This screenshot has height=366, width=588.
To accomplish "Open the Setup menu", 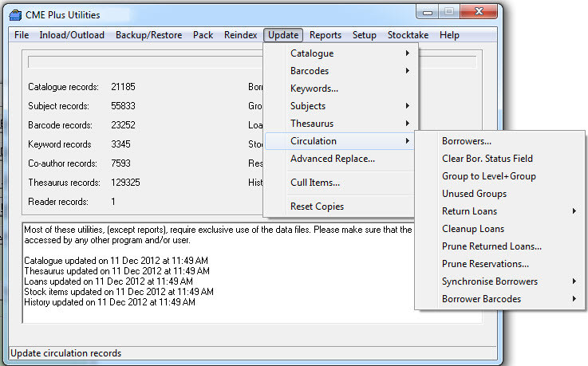I will [x=364, y=35].
